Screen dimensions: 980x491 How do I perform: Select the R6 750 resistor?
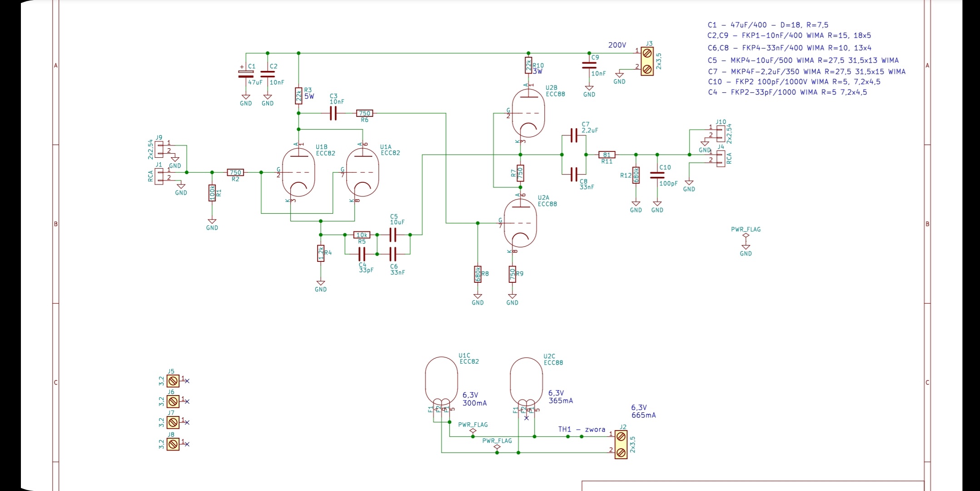click(365, 113)
